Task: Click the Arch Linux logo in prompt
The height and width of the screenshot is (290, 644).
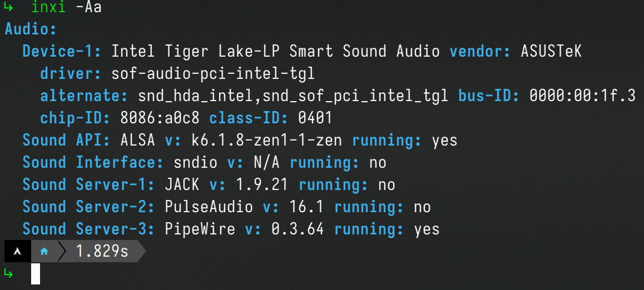Action: [x=17, y=252]
